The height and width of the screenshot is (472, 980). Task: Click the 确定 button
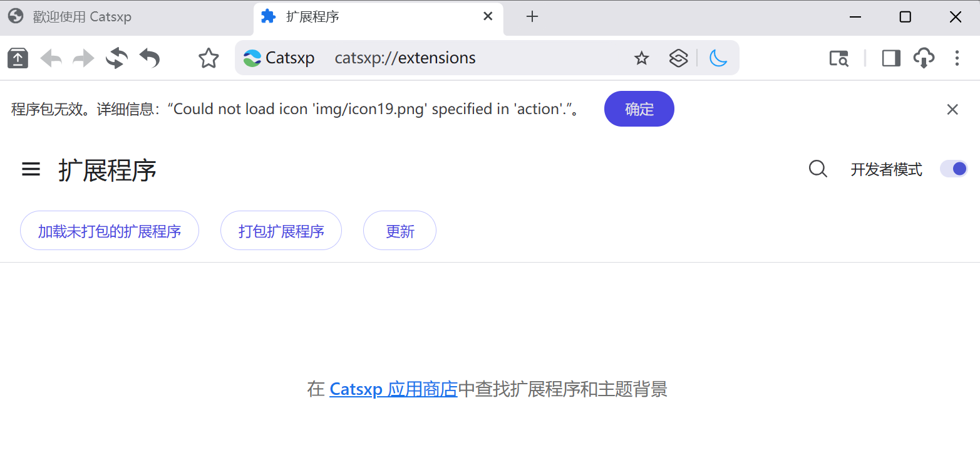pos(639,109)
